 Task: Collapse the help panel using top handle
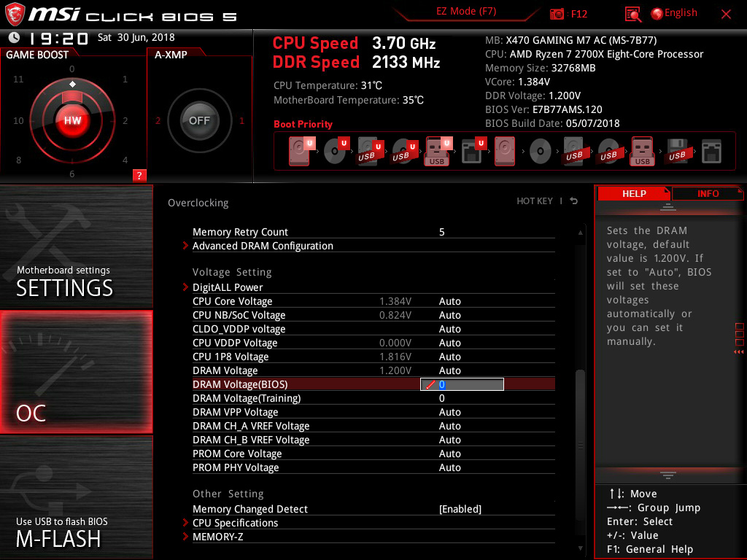[668, 207]
